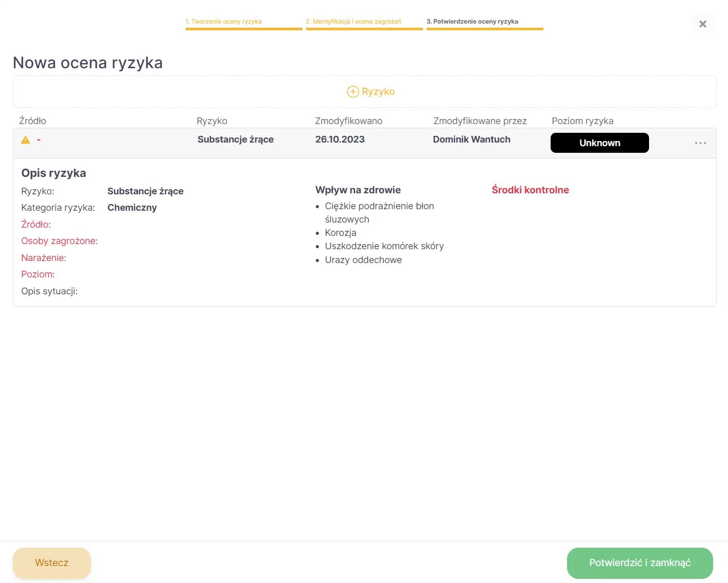This screenshot has width=728, height=583.
Task: Close the risk assessment dialog with X
Action: pyautogui.click(x=703, y=24)
